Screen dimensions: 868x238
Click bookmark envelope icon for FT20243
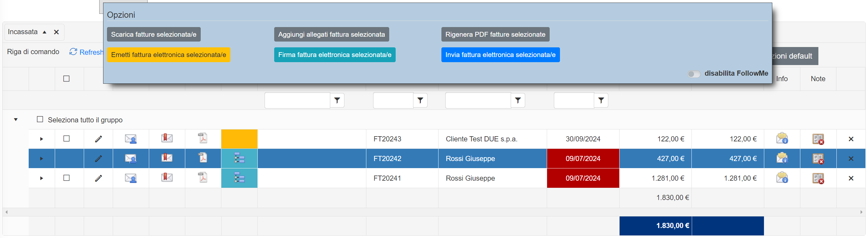[167, 138]
